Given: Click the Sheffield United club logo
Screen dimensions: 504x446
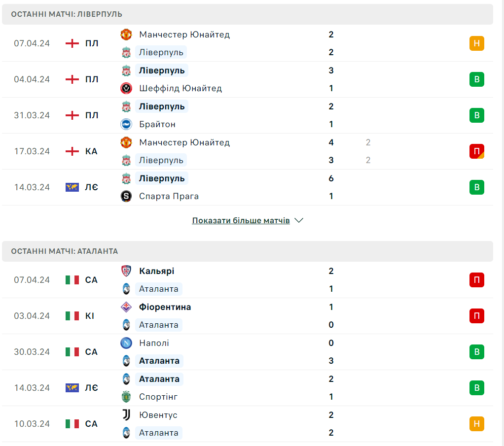Looking at the screenshot, I should tap(126, 88).
